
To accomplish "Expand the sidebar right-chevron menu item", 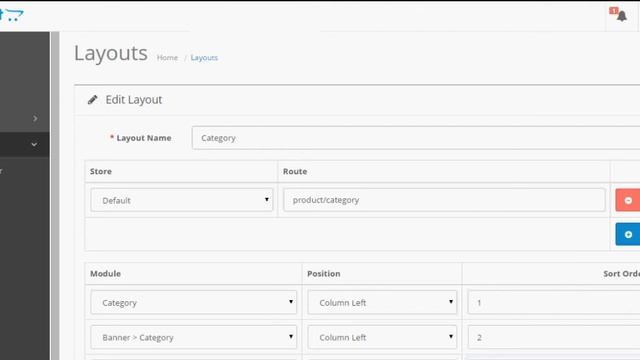I will pyautogui.click(x=35, y=118).
